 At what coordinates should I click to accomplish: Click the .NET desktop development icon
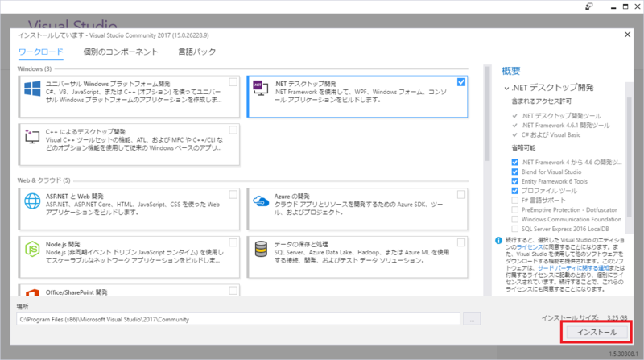coord(260,88)
